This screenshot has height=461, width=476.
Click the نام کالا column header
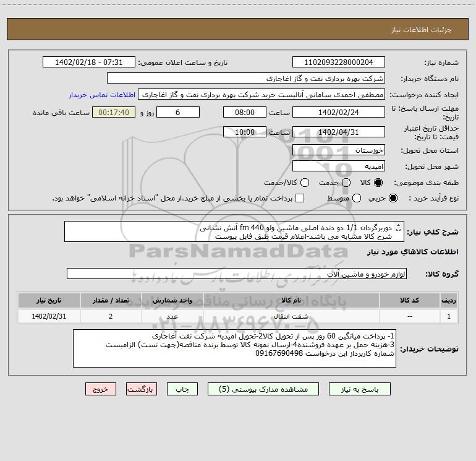tap(291, 300)
